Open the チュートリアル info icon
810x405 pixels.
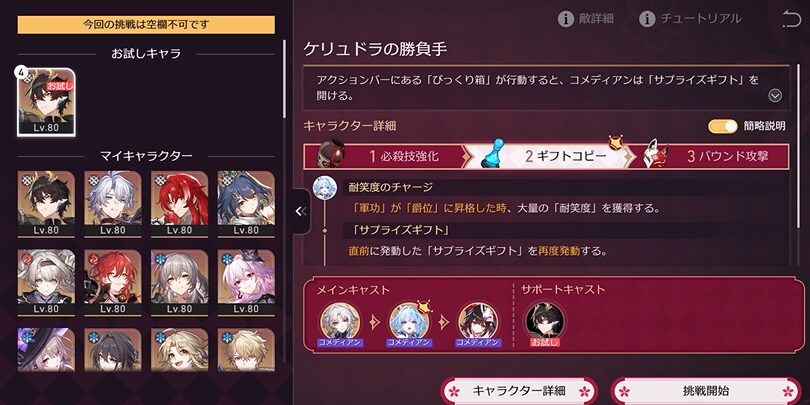coord(647,20)
